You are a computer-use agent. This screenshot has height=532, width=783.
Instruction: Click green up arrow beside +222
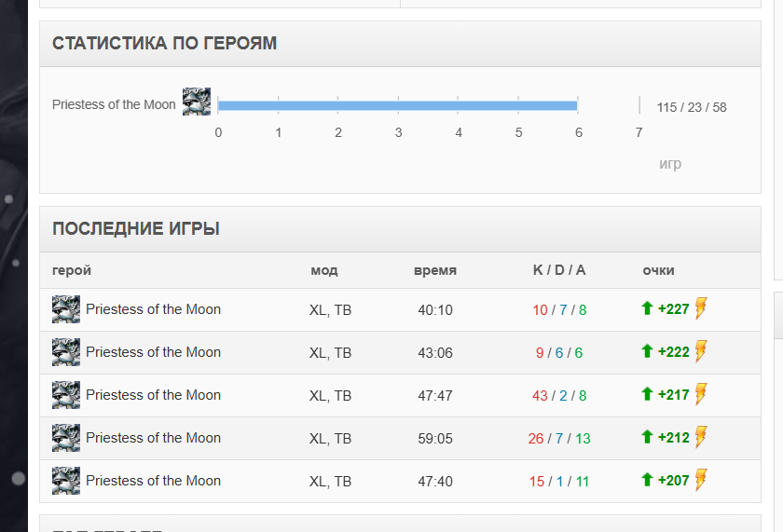click(x=647, y=351)
